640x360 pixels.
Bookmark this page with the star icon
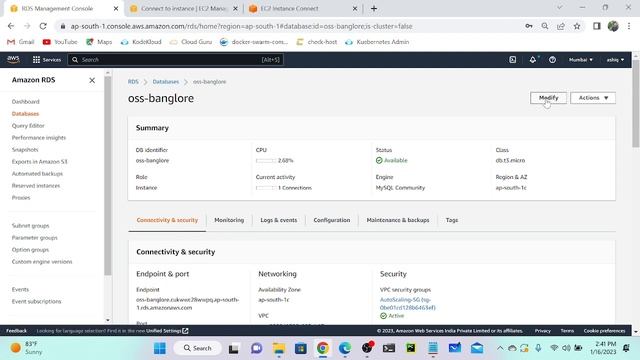point(577,26)
